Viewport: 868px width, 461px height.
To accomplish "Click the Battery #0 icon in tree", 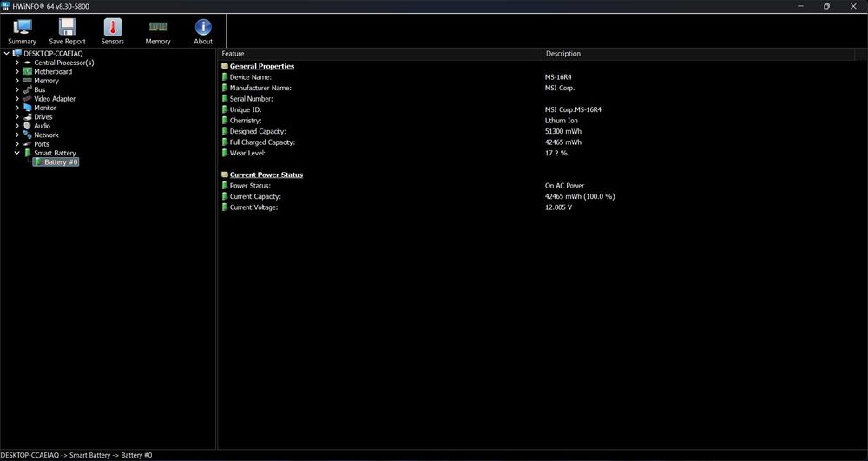I will pyautogui.click(x=38, y=162).
